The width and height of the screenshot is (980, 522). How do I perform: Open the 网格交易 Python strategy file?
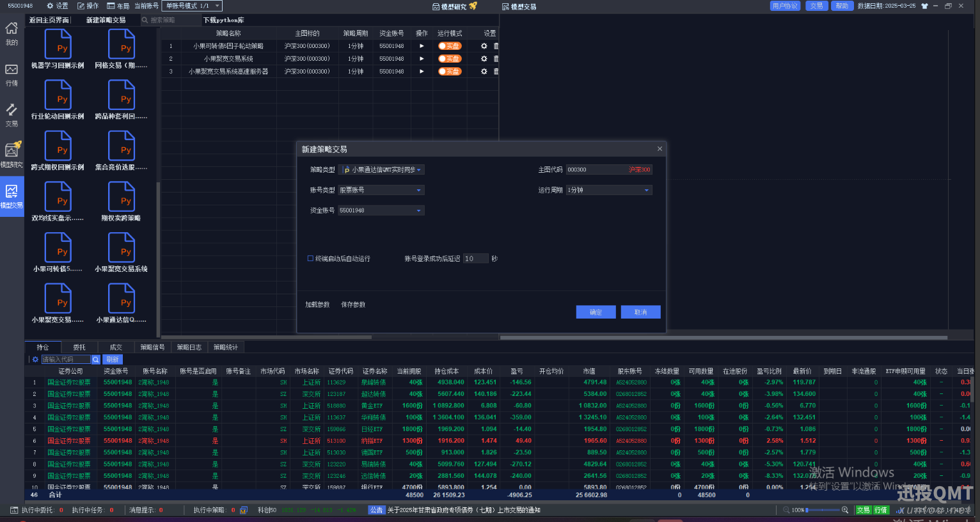pos(122,49)
